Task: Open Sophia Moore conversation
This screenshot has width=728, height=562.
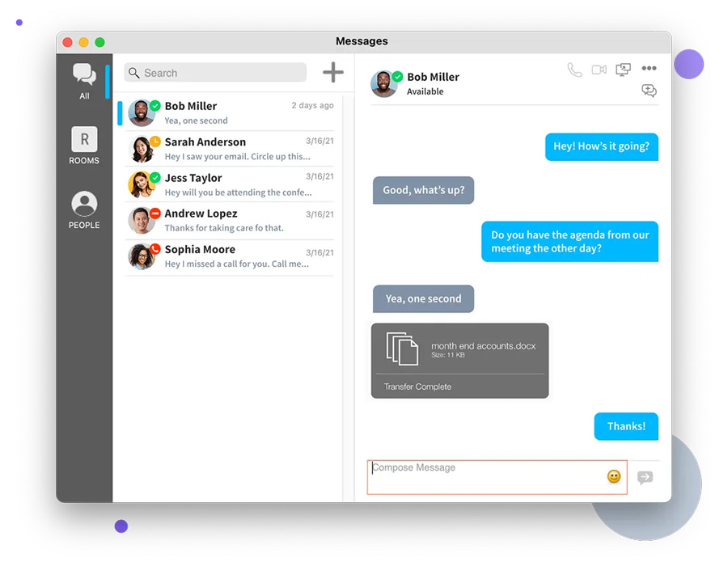Action: [230, 256]
